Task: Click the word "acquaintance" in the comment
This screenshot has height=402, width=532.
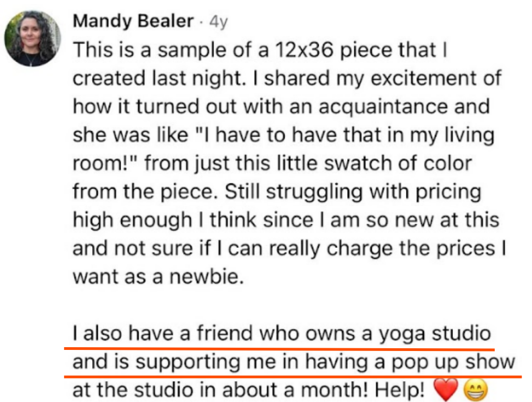Action: click(x=383, y=106)
